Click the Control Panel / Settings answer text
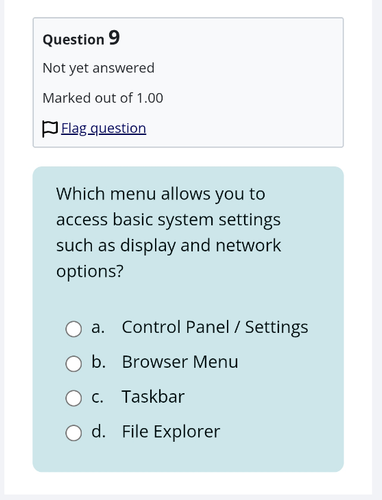Screen dimensions: 382x500 (215, 327)
